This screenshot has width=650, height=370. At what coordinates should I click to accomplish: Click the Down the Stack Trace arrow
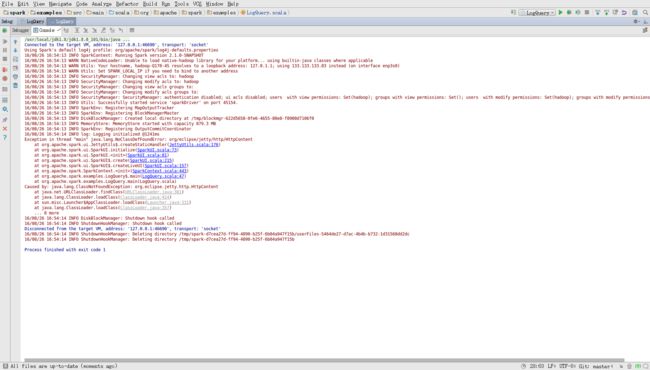15,50
